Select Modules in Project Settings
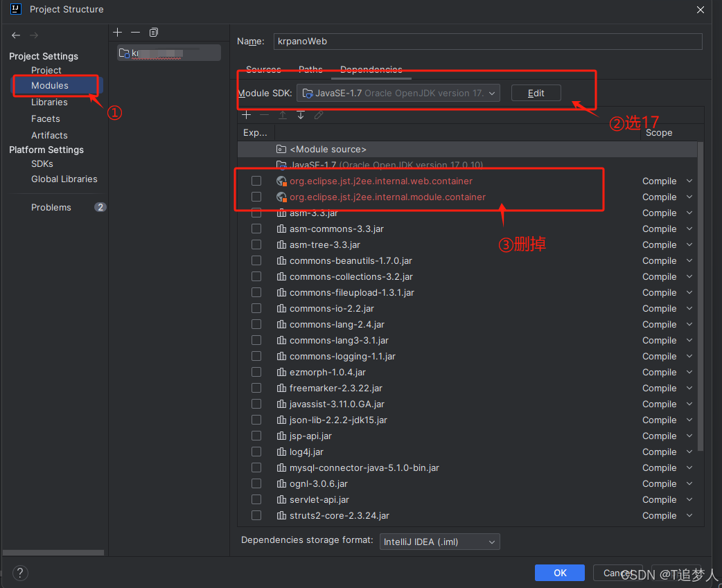This screenshot has width=722, height=588. click(50, 86)
